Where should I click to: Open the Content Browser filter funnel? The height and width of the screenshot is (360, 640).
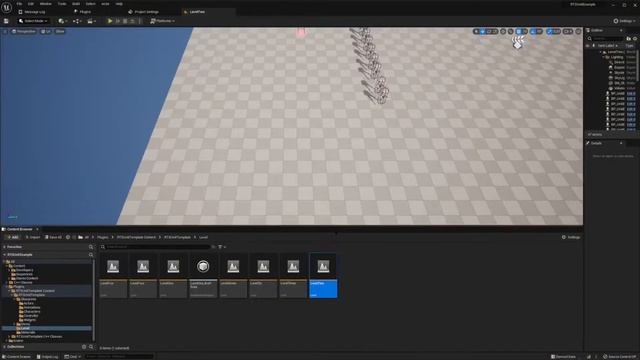pos(222,247)
